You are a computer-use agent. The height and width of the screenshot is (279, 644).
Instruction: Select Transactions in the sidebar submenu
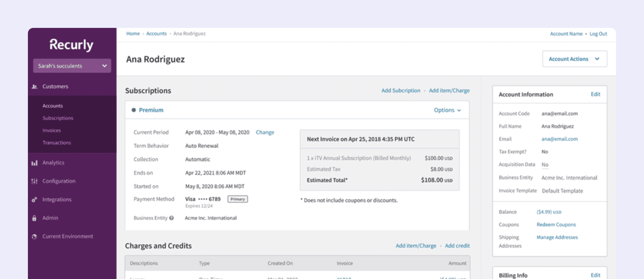[57, 143]
